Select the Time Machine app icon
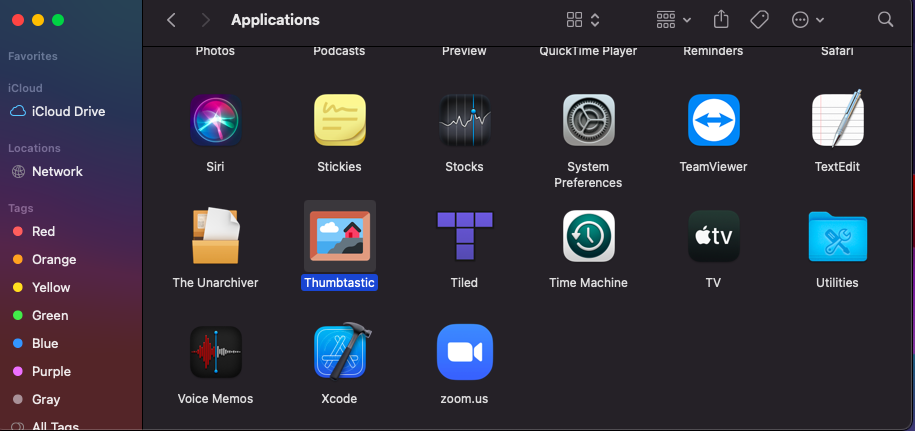This screenshot has height=431, width=915. 588,236
